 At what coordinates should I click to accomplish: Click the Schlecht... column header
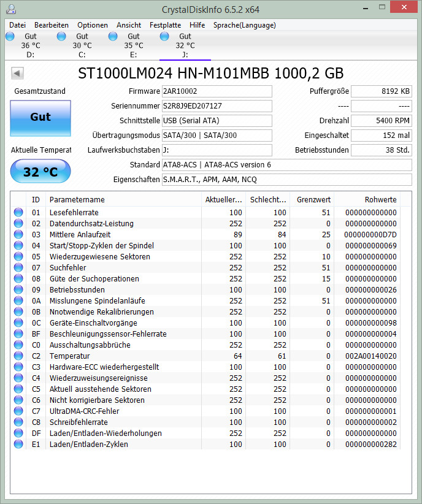(268, 200)
